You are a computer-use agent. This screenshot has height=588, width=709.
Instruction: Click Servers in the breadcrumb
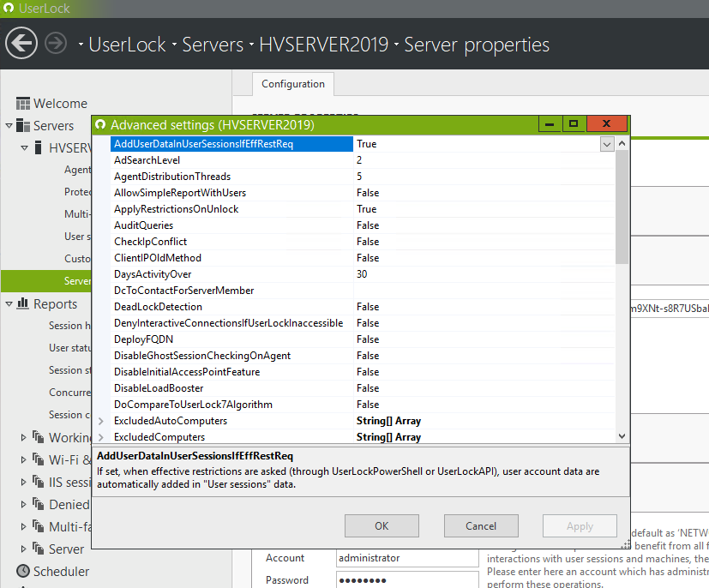pyautogui.click(x=213, y=45)
